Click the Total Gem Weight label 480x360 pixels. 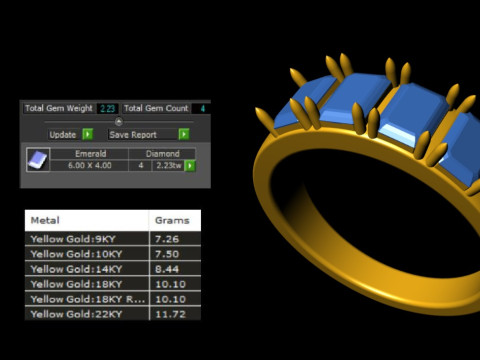point(59,108)
